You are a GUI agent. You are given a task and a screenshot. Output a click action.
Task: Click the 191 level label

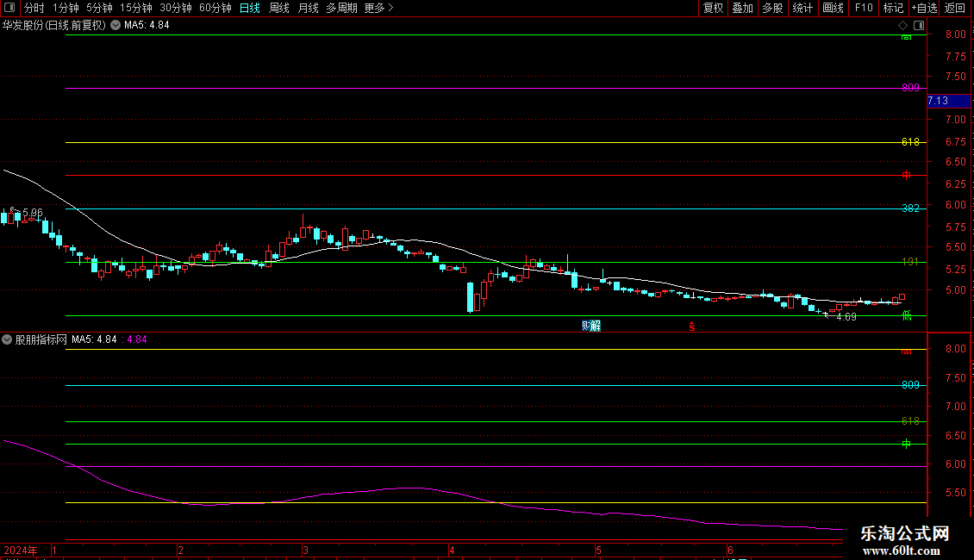click(x=910, y=262)
